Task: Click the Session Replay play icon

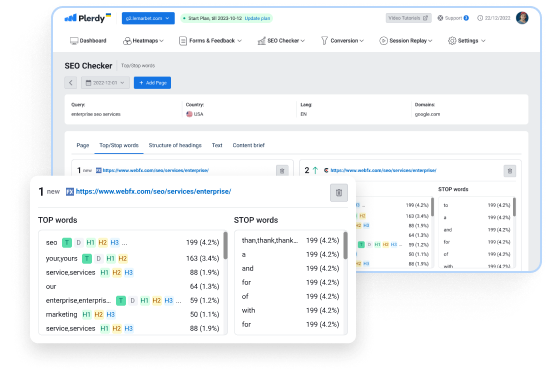Action: (383, 41)
